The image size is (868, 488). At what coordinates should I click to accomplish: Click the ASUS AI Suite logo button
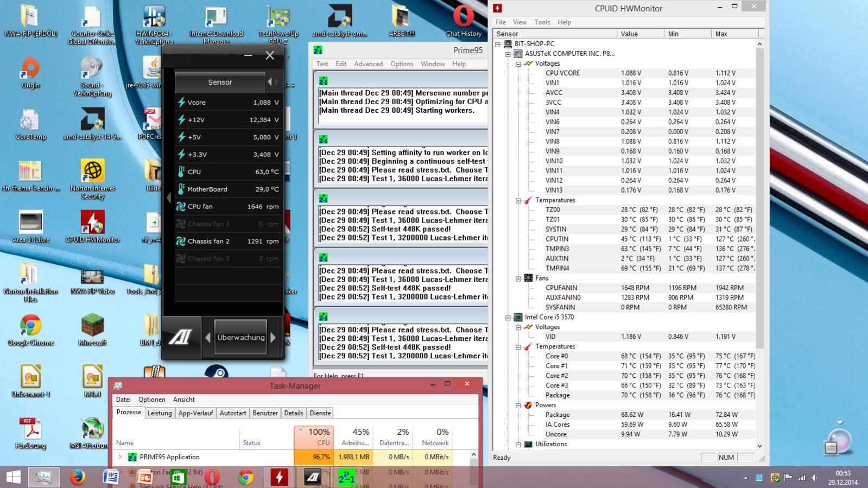(x=181, y=337)
